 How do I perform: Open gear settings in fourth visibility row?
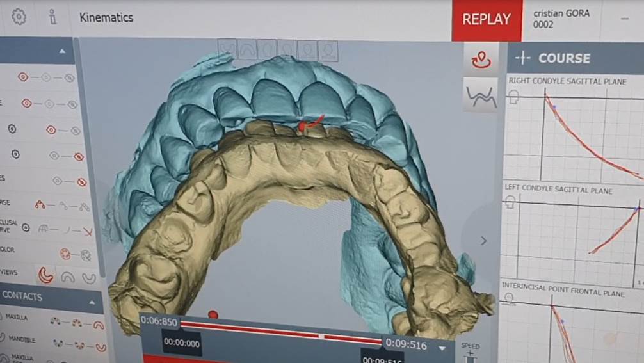(x=15, y=154)
